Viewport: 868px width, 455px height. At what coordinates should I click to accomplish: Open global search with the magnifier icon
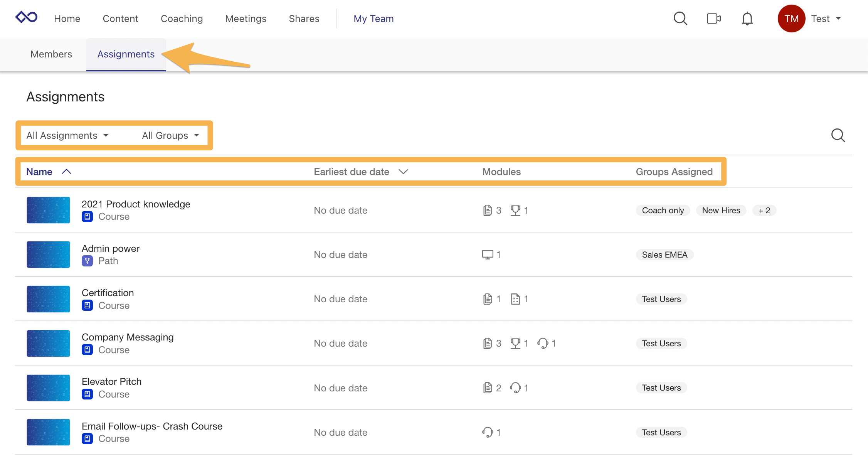[680, 18]
